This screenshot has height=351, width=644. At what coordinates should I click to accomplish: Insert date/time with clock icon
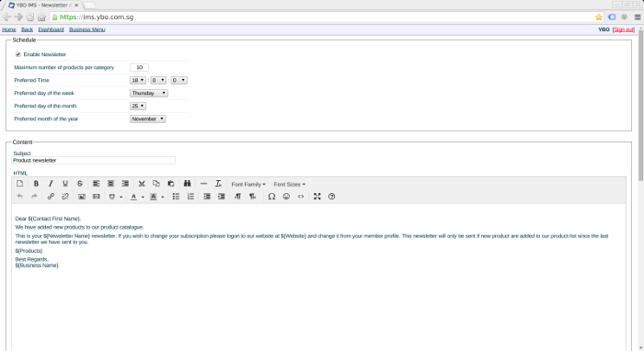point(111,197)
